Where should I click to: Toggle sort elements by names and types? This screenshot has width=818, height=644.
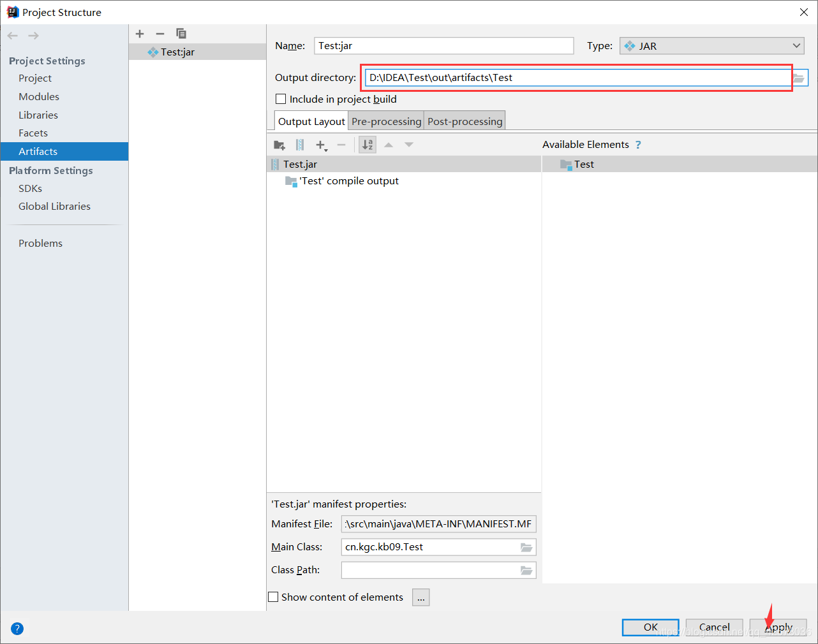(368, 145)
